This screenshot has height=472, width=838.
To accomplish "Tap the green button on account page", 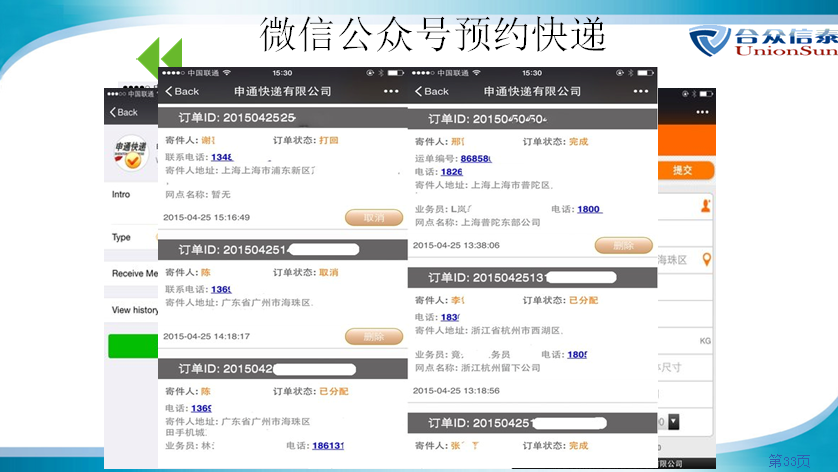I will pos(133,346).
